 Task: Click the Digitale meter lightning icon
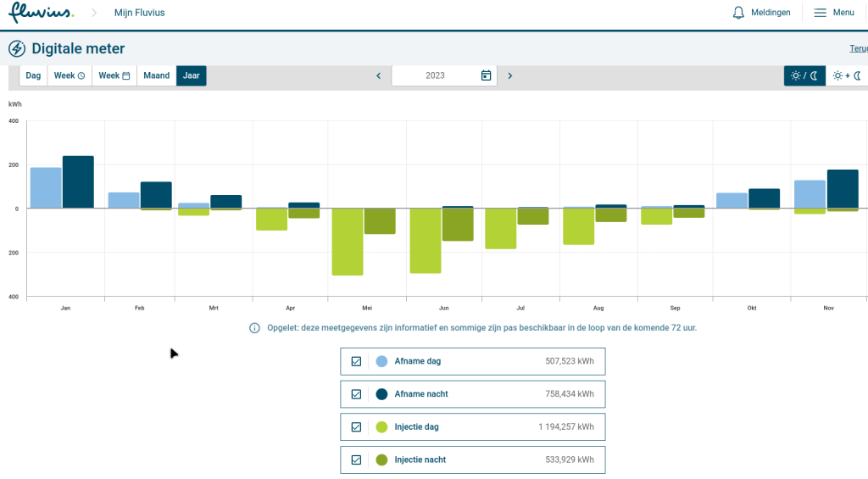coord(17,48)
